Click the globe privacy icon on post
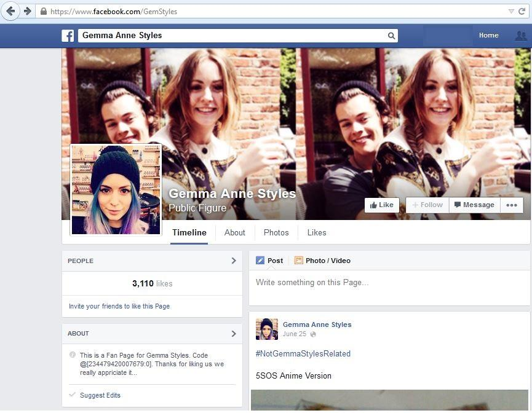 [313, 334]
